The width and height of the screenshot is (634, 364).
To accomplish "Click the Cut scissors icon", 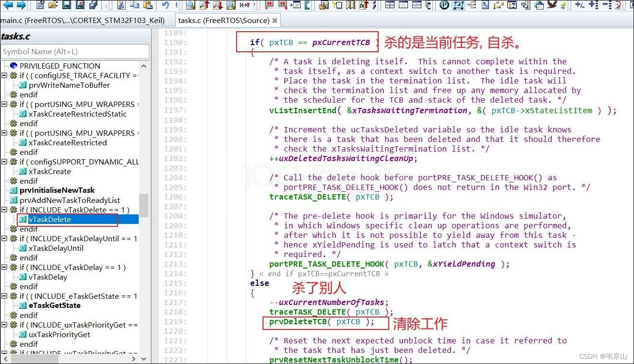I will pos(121,5).
